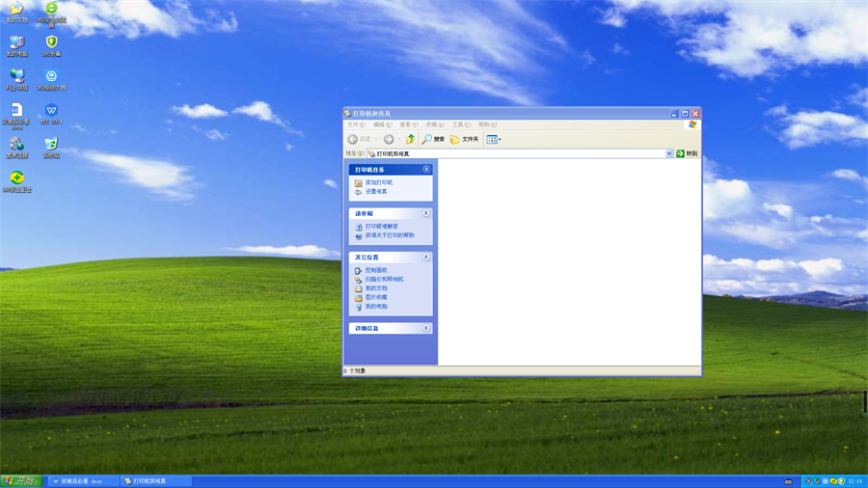
Task: Open the File (文件) menu
Action: click(355, 124)
